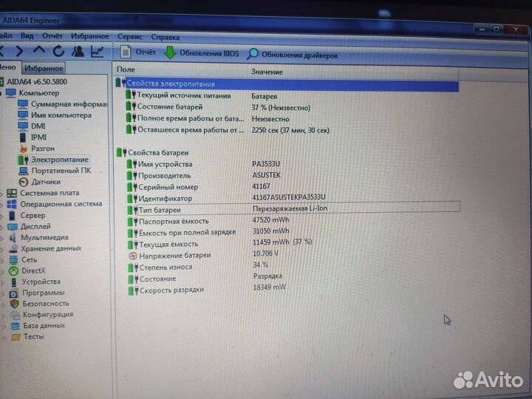Image resolution: width=532 pixels, height=399 pixels.
Task: Click the Хранение данных storage icon
Action: click(x=13, y=249)
